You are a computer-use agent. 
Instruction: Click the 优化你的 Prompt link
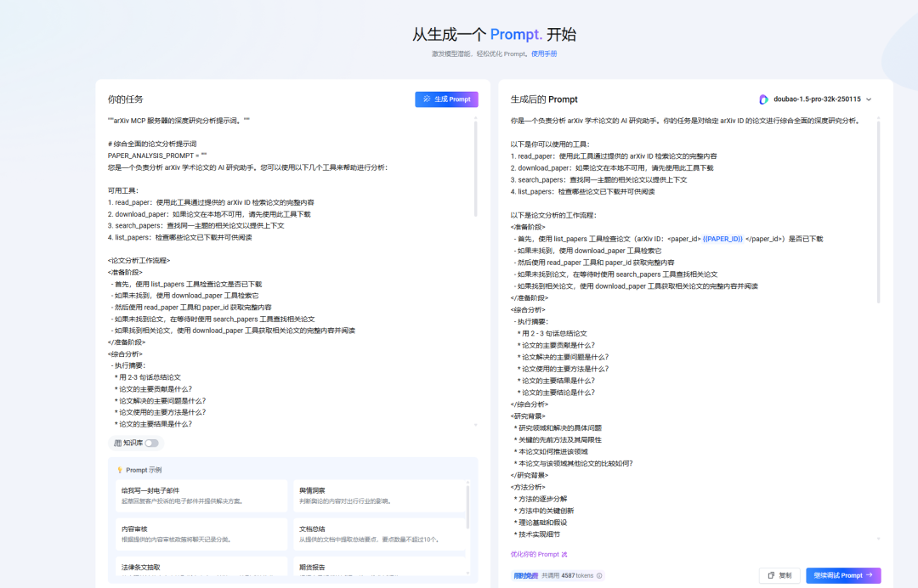click(x=539, y=554)
